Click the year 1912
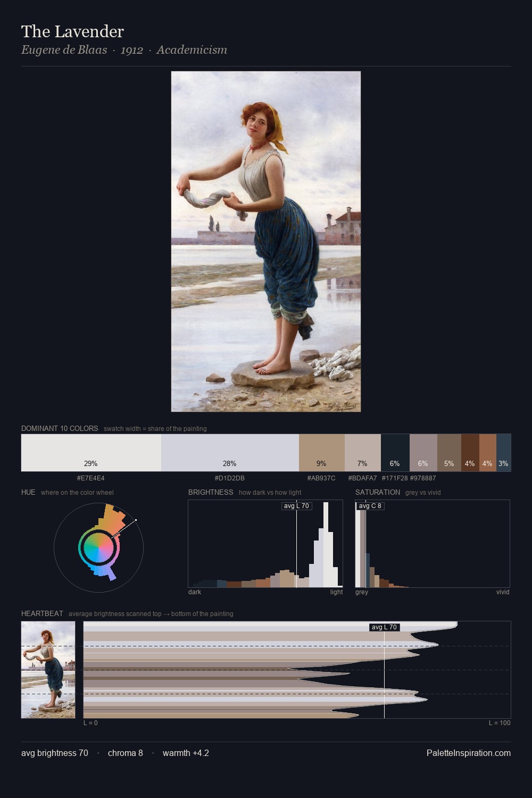Viewport: 532px width, 798px height. tap(132, 50)
